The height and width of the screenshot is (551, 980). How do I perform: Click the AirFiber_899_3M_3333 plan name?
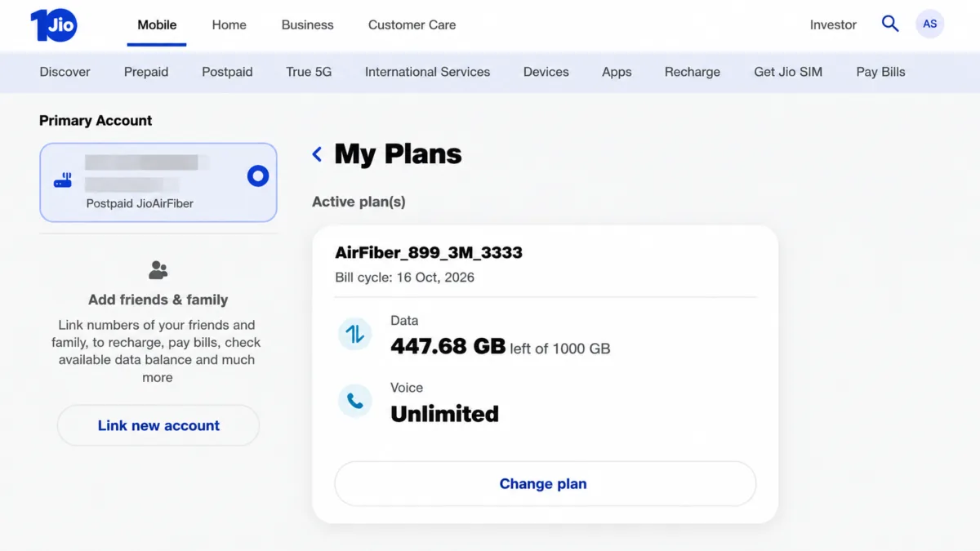429,252
